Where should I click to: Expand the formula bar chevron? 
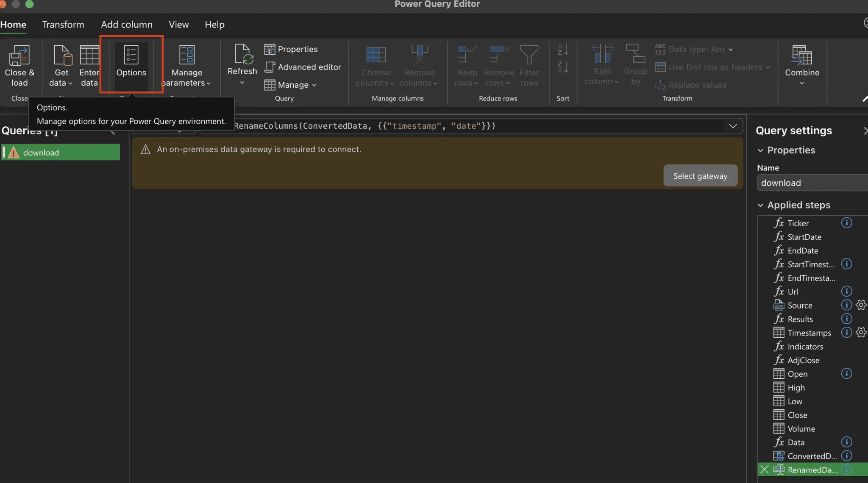coord(732,126)
